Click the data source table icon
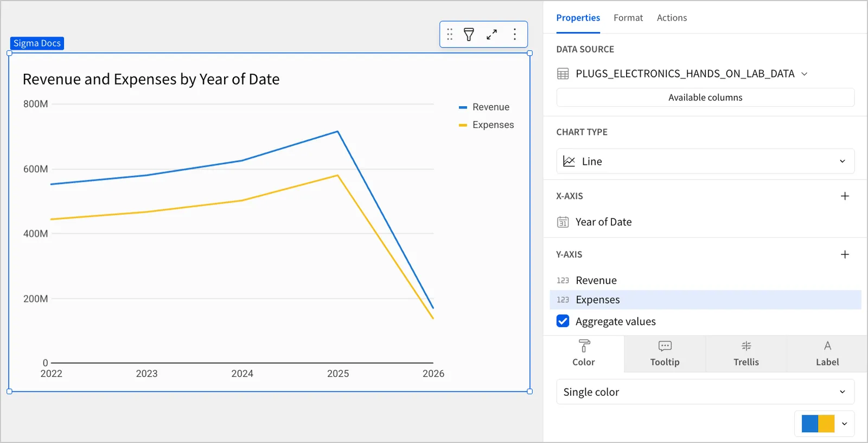 (x=563, y=74)
